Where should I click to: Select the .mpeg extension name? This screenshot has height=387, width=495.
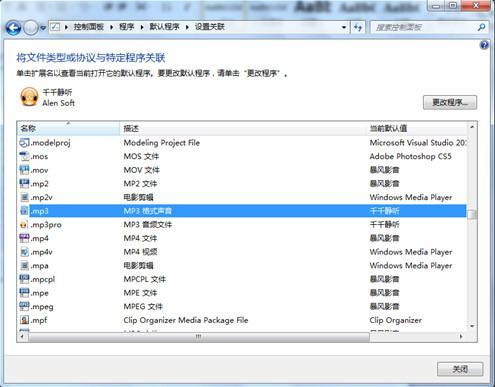click(x=42, y=307)
